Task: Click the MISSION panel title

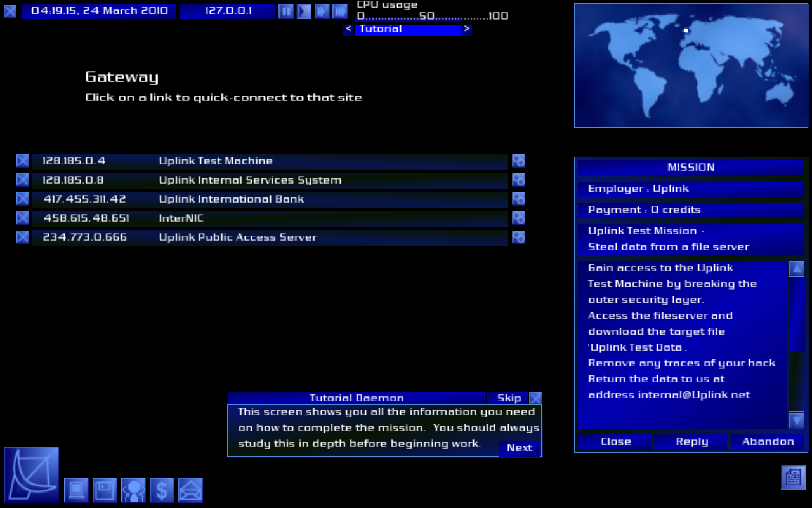Action: click(691, 168)
